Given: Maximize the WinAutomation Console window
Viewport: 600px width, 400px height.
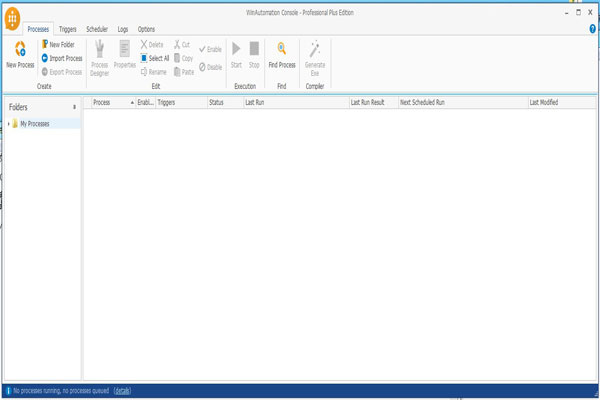Looking at the screenshot, I should 578,13.
